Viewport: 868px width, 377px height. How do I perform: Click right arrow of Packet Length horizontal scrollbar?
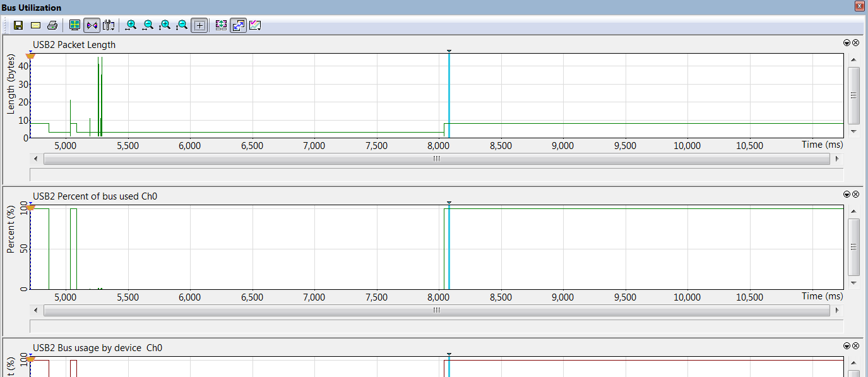pos(838,159)
